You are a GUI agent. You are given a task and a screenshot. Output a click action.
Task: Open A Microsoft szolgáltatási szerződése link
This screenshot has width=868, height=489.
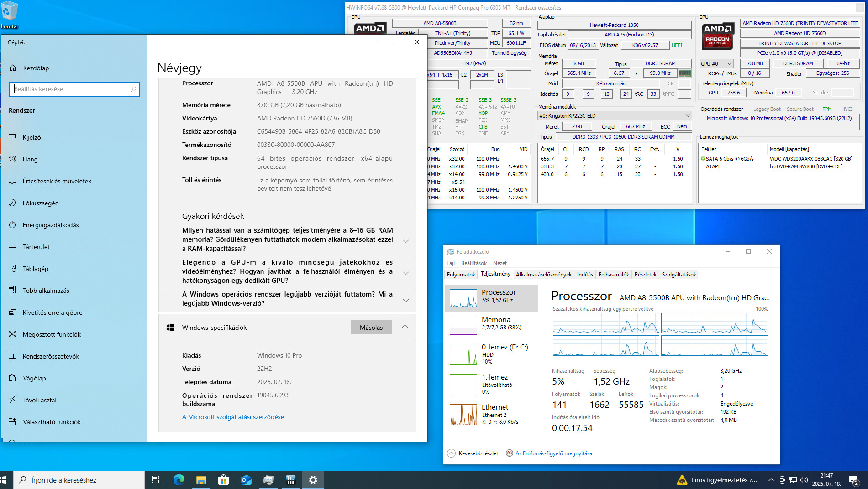pyautogui.click(x=233, y=417)
